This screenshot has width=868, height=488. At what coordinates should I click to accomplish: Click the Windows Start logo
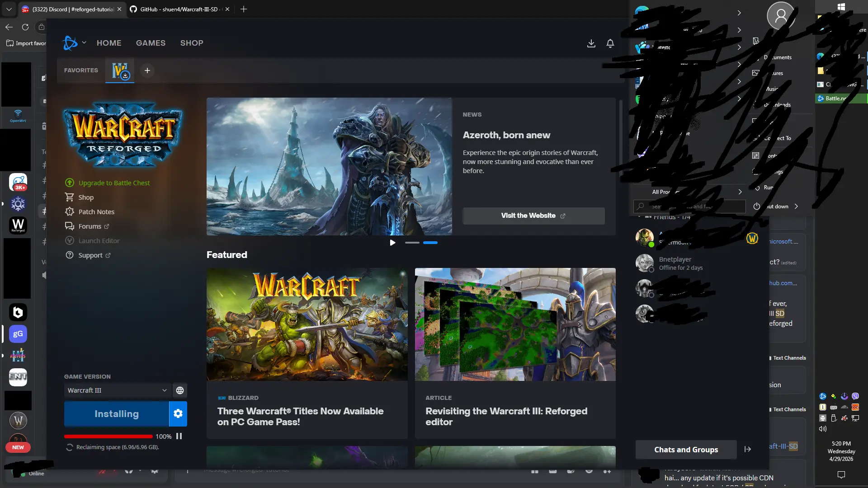841,7
